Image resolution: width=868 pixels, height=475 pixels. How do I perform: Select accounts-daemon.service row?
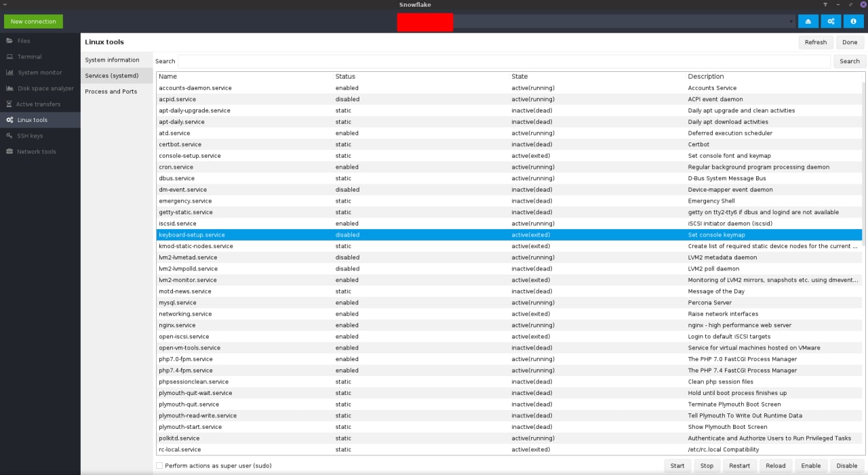[x=509, y=88]
